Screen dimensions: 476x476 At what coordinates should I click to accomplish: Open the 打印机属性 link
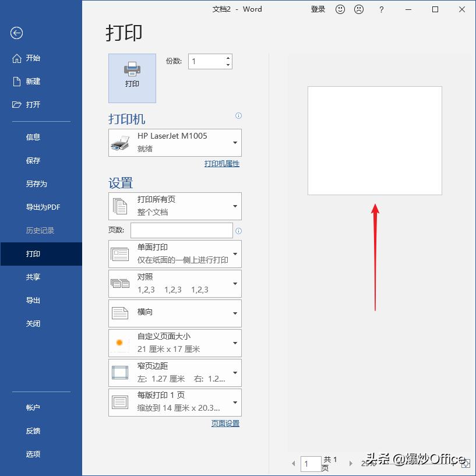(x=223, y=164)
